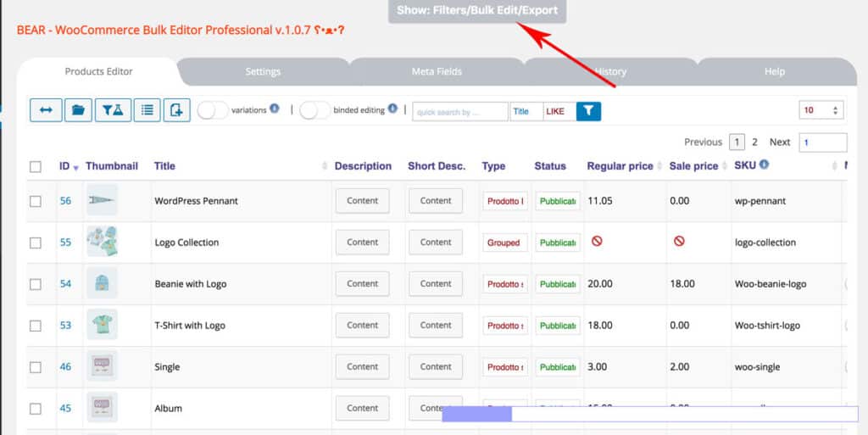
Task: Click the quick search input field
Action: [460, 111]
